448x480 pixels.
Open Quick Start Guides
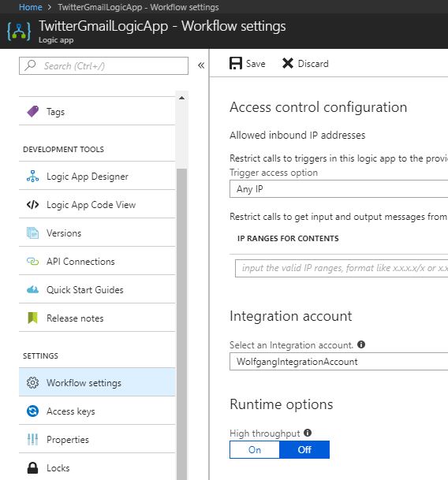97,289
